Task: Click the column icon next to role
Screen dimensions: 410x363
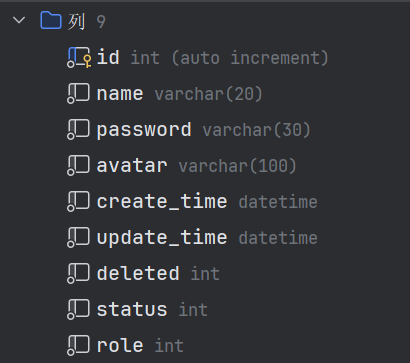Action: tap(78, 345)
